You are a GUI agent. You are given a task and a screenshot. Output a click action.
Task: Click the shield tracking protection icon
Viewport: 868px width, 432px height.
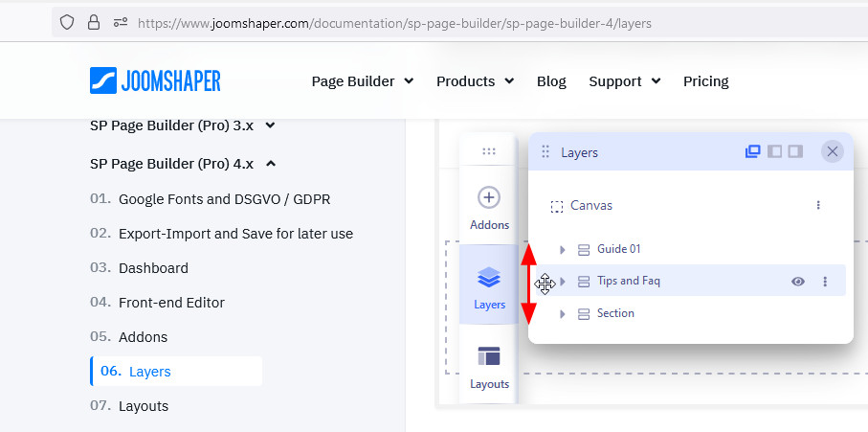pyautogui.click(x=67, y=23)
